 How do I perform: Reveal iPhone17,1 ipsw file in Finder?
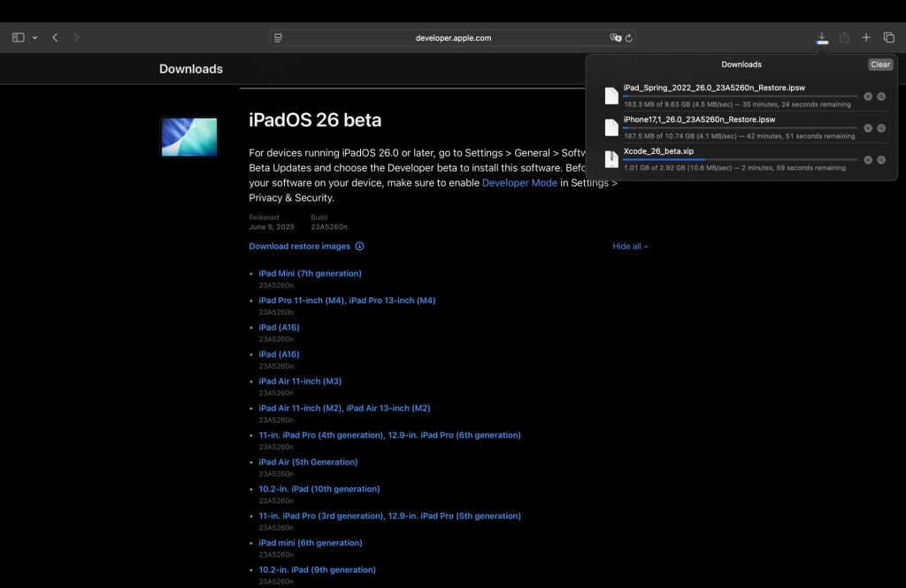coord(881,128)
